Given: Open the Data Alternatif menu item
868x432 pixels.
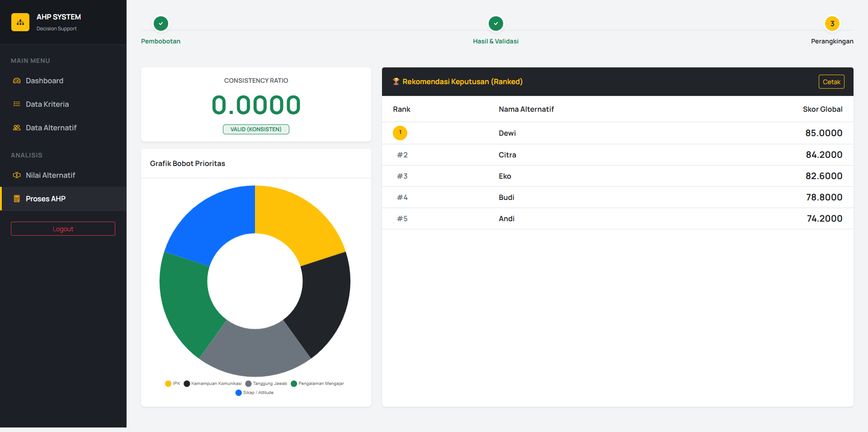Looking at the screenshot, I should [51, 128].
